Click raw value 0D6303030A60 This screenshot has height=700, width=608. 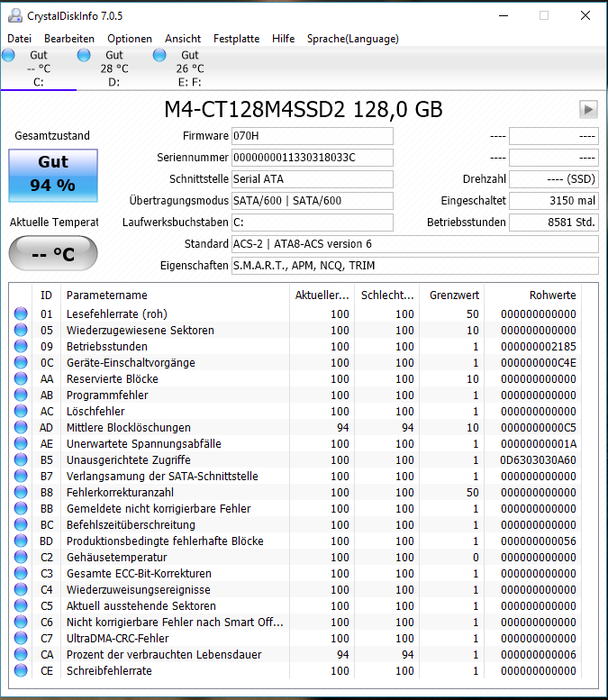pyautogui.click(x=538, y=459)
